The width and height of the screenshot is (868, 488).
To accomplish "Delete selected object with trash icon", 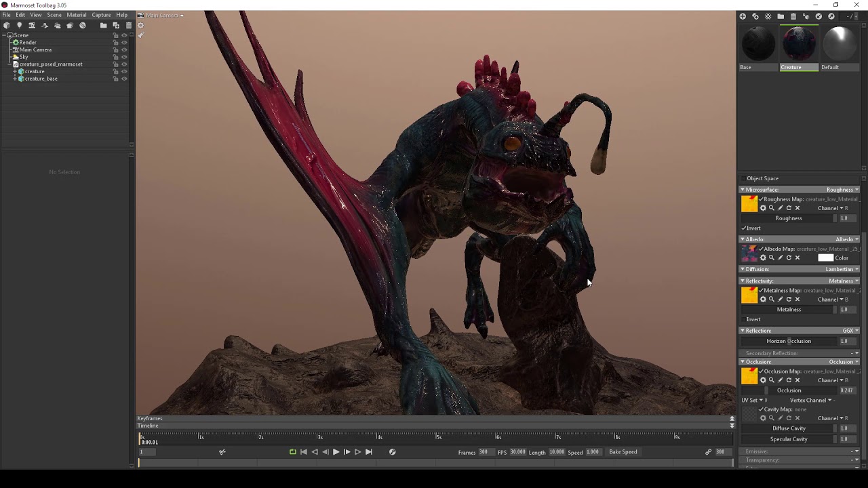I will coord(129,25).
